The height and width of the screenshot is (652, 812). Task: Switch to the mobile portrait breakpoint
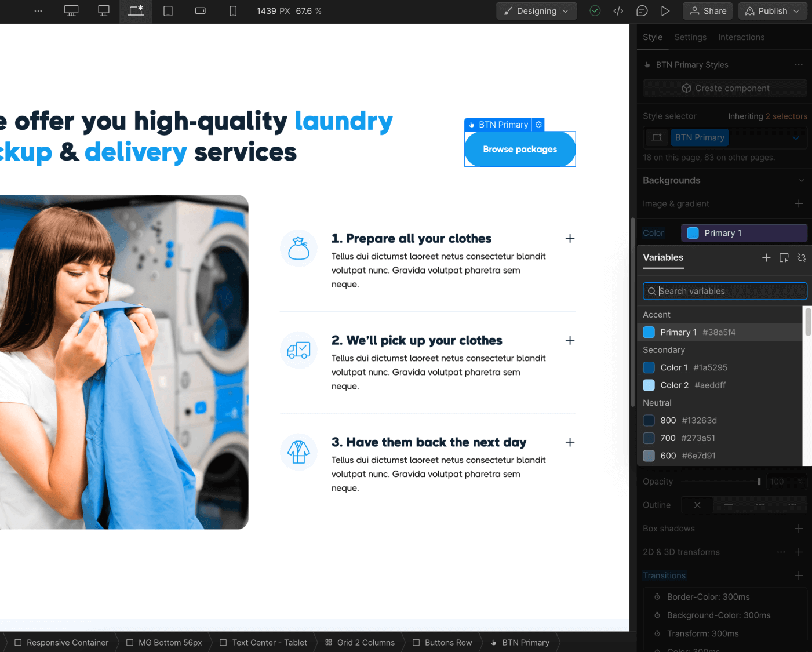pos(232,10)
